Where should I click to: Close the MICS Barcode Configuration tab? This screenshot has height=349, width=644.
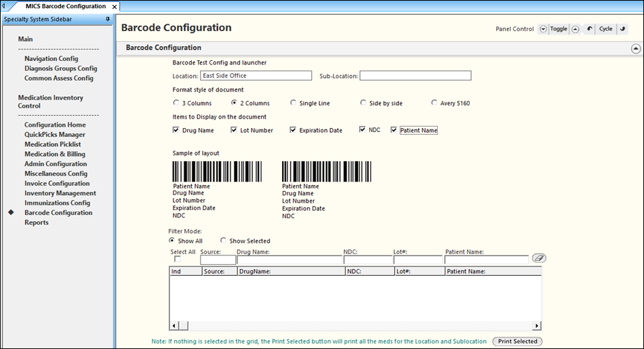tap(115, 7)
